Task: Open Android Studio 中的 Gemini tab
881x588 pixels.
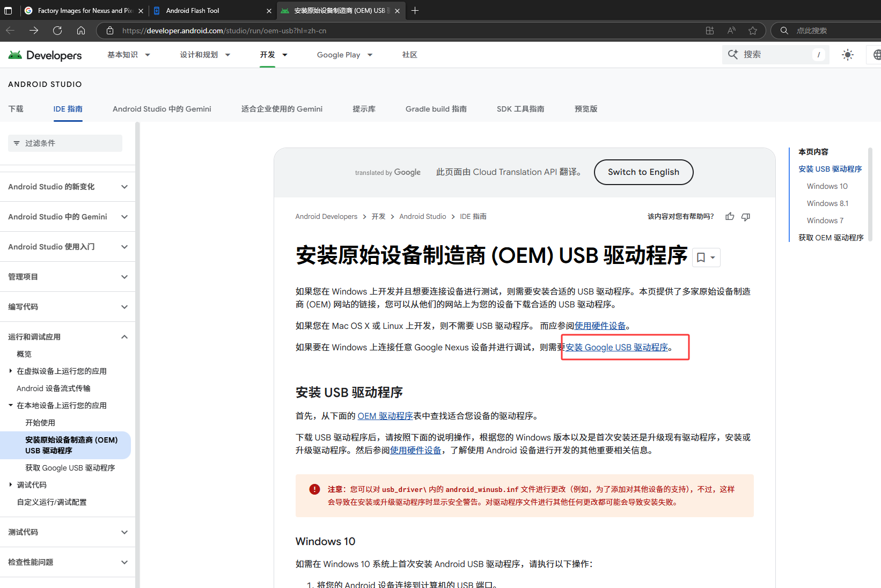Action: click(162, 109)
